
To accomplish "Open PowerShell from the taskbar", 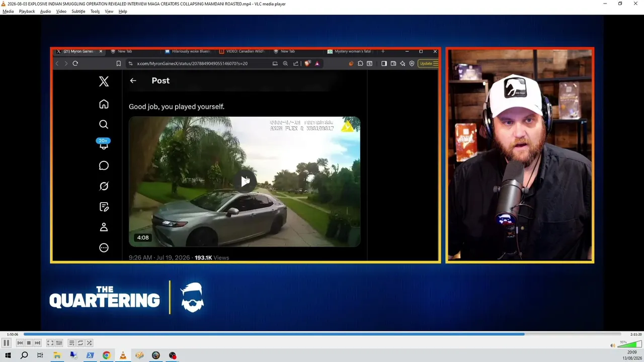I will (90, 355).
